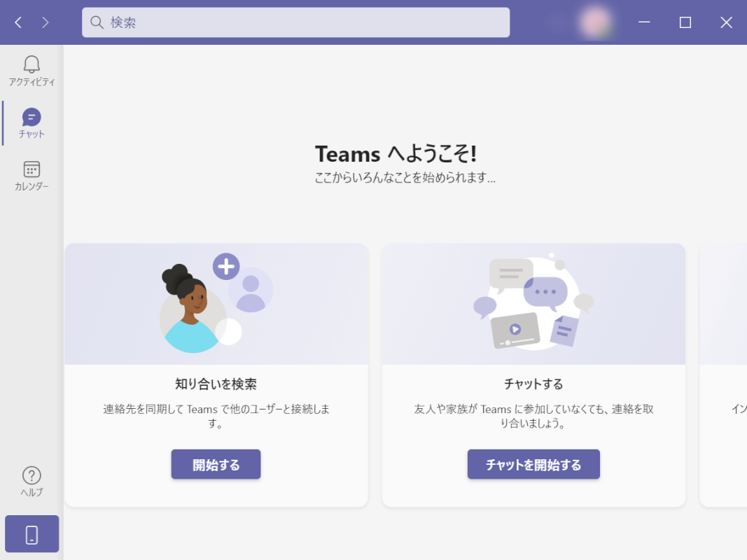This screenshot has width=747, height=560.
Task: Maximize the Teams window
Action: point(685,22)
